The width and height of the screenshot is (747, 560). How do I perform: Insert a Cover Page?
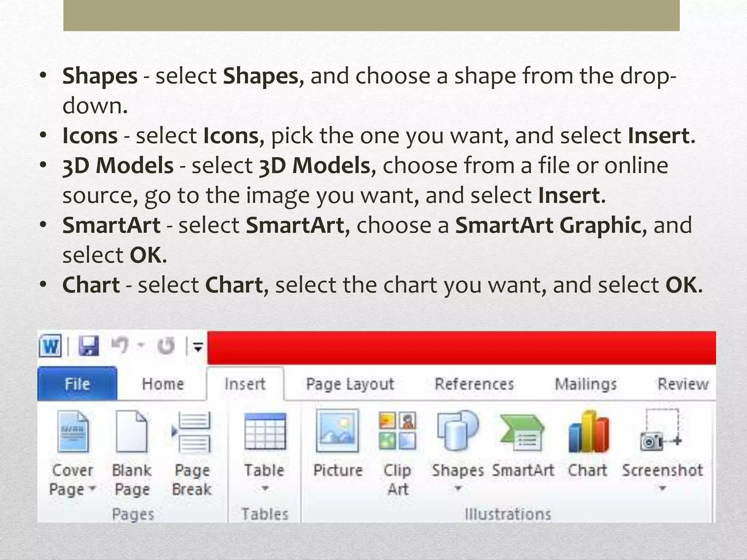[73, 431]
